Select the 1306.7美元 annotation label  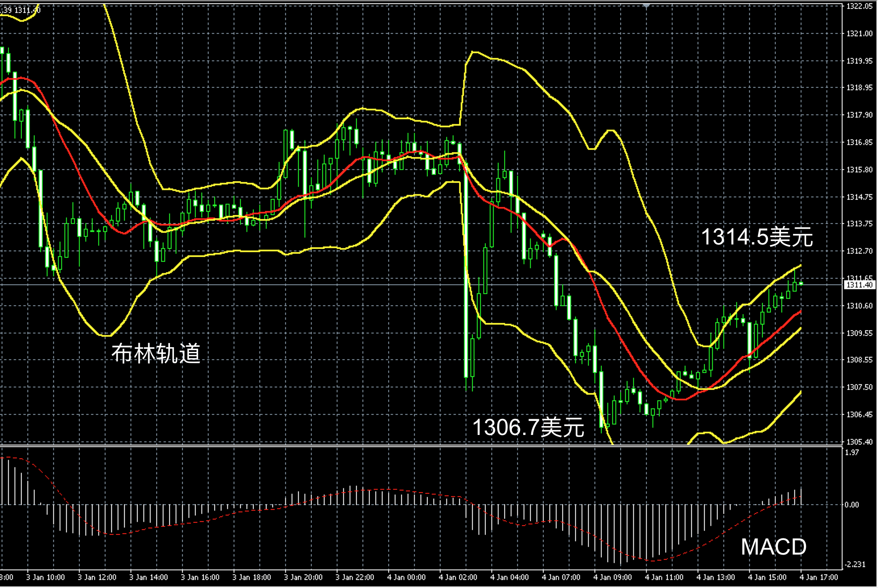point(528,427)
